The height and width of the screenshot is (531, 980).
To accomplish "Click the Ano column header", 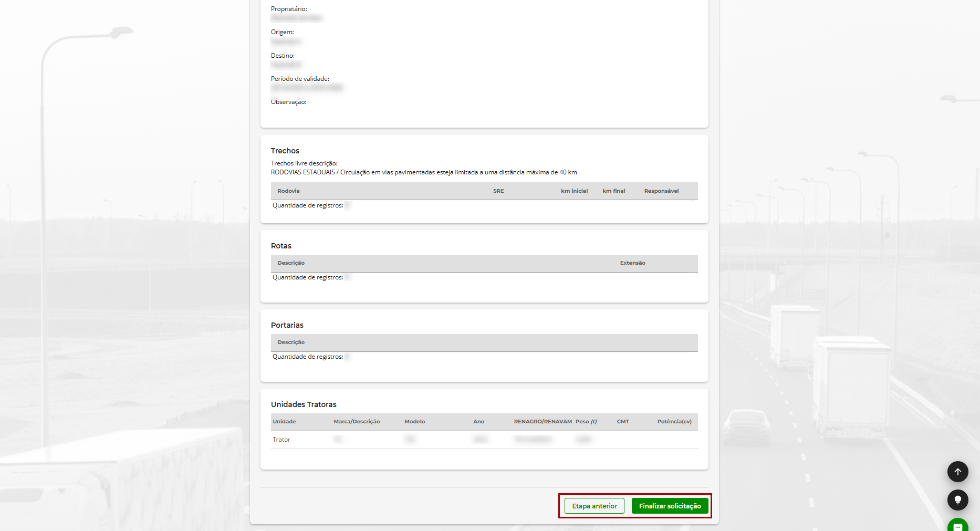I will [478, 422].
